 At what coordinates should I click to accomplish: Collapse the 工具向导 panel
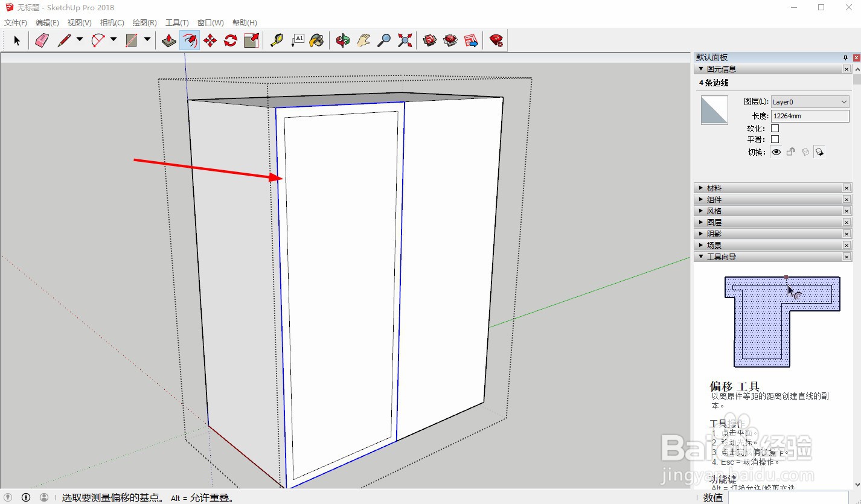tap(701, 257)
